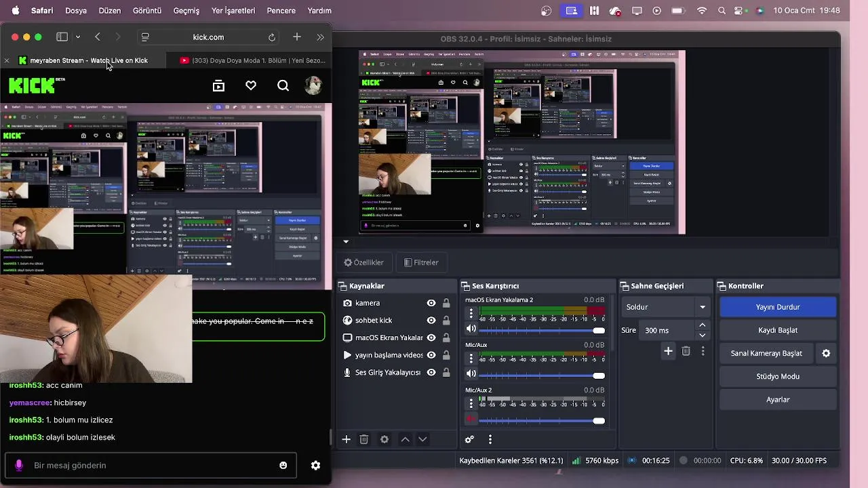Open virtual camera settings gear
The height and width of the screenshot is (488, 868).
(826, 353)
